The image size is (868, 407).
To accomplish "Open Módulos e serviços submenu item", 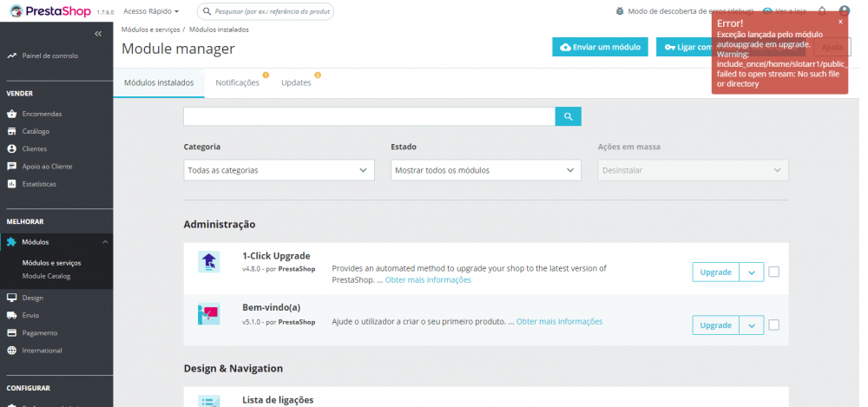I will tap(51, 263).
